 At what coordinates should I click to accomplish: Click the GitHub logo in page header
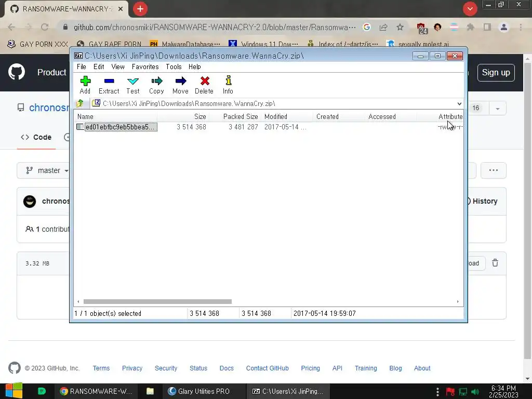[17, 72]
